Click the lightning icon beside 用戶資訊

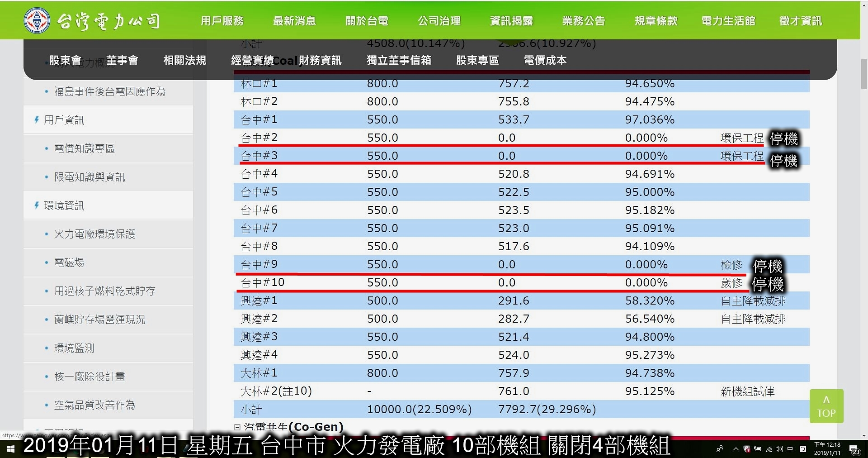37,120
